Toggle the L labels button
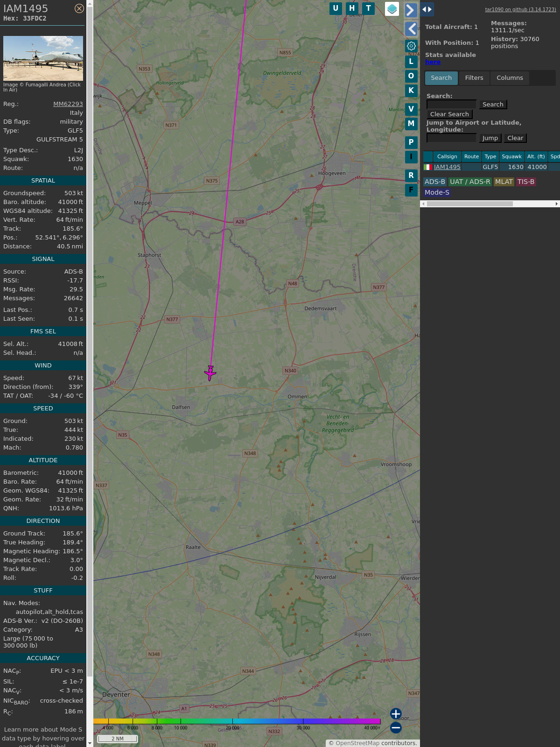 coord(411,62)
